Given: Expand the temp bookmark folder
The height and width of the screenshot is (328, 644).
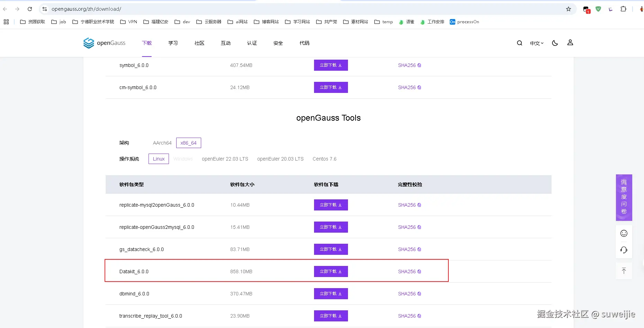Looking at the screenshot, I should (x=384, y=22).
